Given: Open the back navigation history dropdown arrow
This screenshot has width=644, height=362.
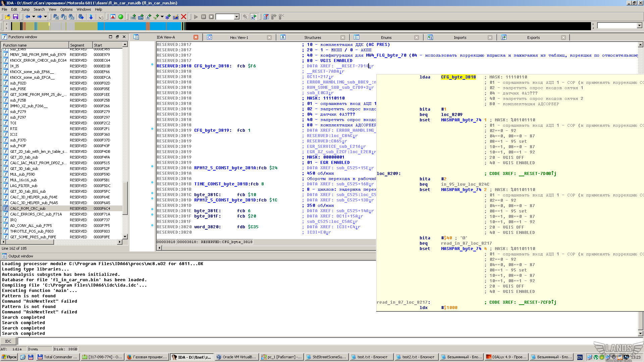Looking at the screenshot, I should click(34, 17).
